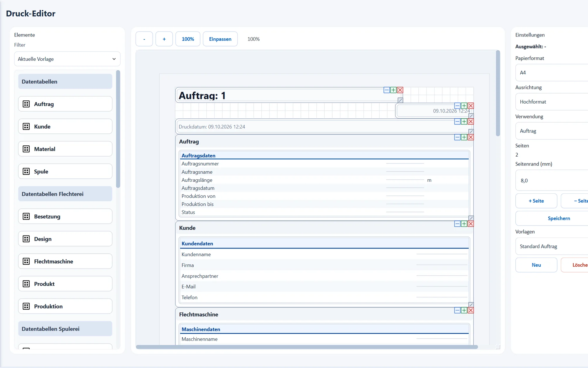Reset zoom with the 100% button

point(188,39)
